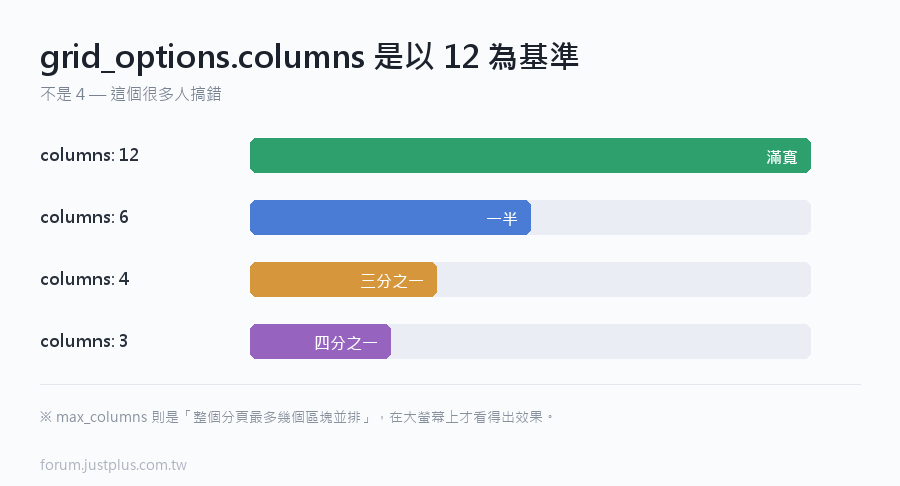Click the 三分之一 text in orange bar
The image size is (900, 486).
(392, 281)
